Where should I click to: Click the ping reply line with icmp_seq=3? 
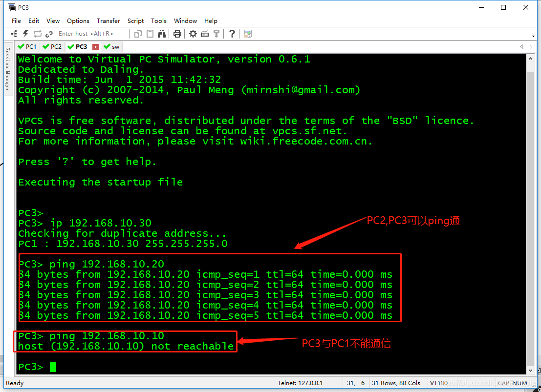pyautogui.click(x=205, y=295)
